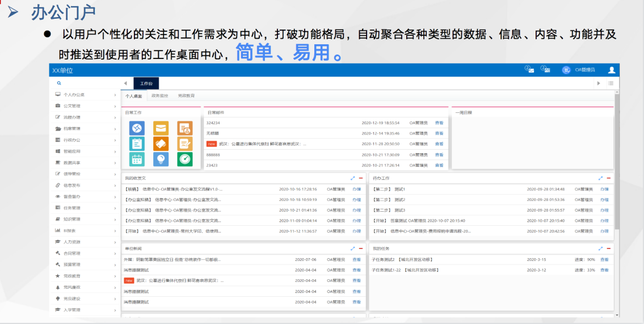This screenshot has height=324, width=644.
Task: Click the OA管理员 username in header
Action: [x=585, y=70]
